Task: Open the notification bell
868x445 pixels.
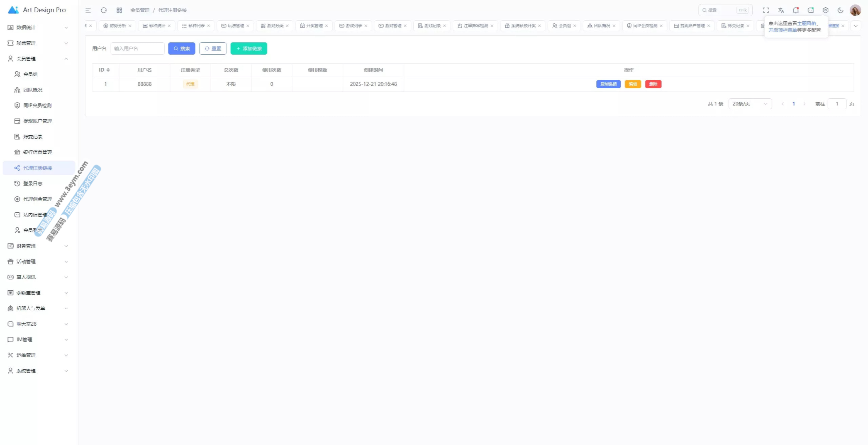Action: click(x=796, y=10)
